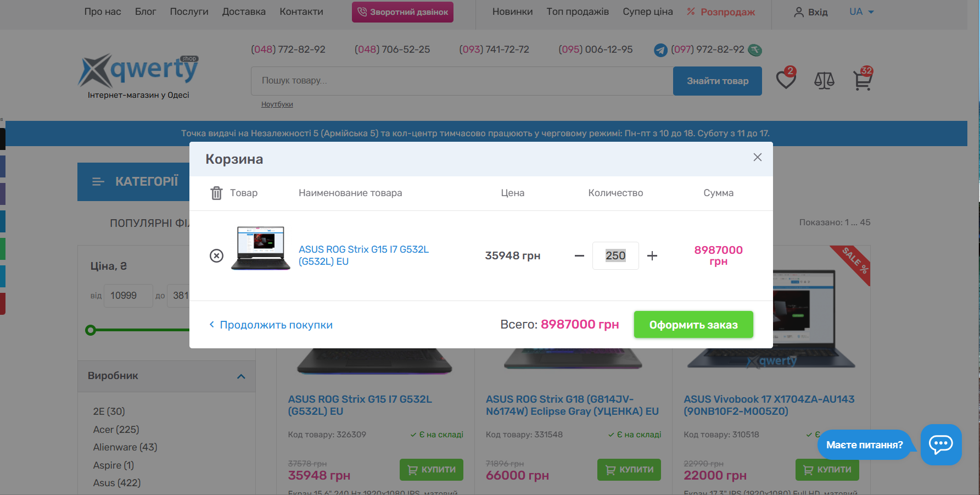Image resolution: width=980 pixels, height=495 pixels.
Task: Click the quantity field showing 250
Action: point(615,255)
